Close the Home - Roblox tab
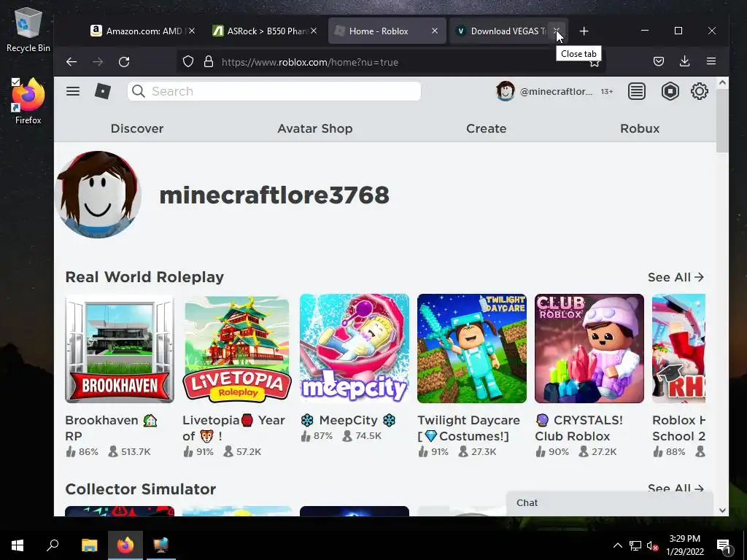The width and height of the screenshot is (747, 560). (435, 31)
